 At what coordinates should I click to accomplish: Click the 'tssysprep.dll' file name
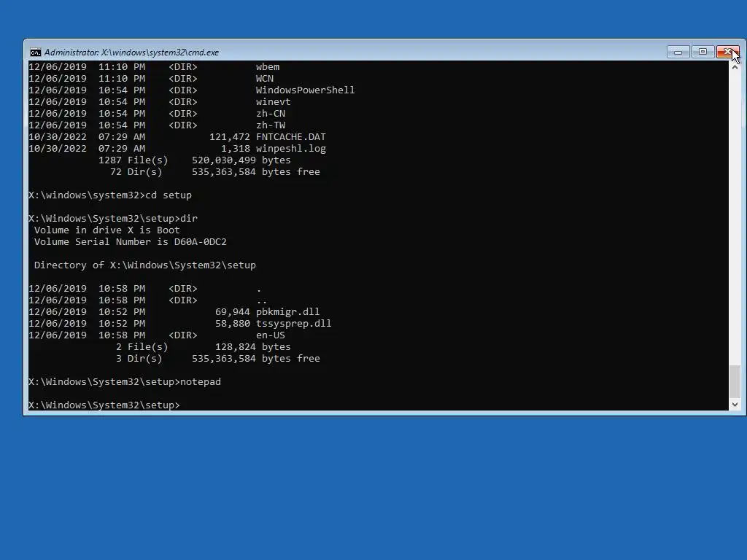pos(293,323)
